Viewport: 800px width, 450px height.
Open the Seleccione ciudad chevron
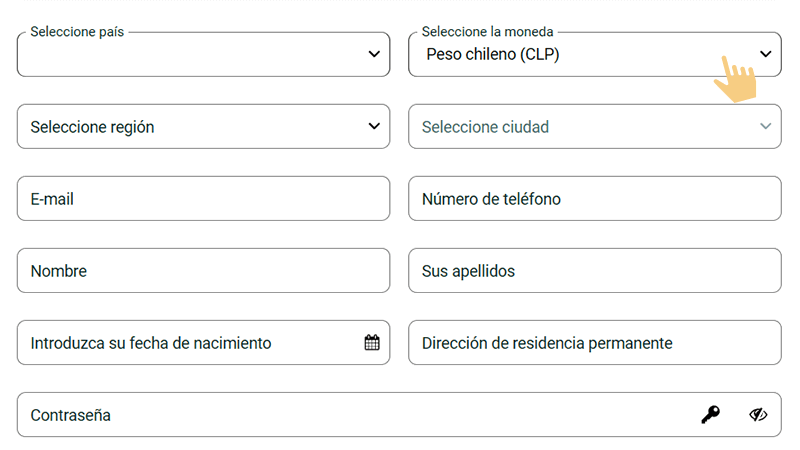pos(766,127)
